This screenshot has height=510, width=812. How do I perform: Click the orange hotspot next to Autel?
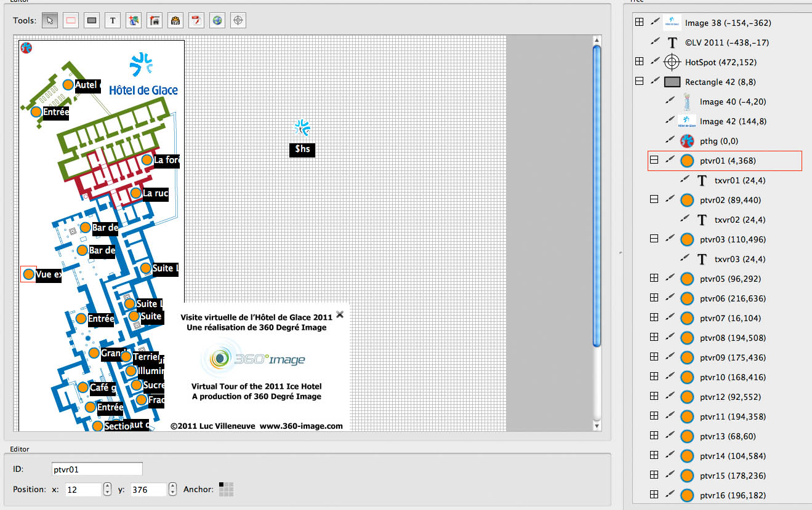pos(68,84)
